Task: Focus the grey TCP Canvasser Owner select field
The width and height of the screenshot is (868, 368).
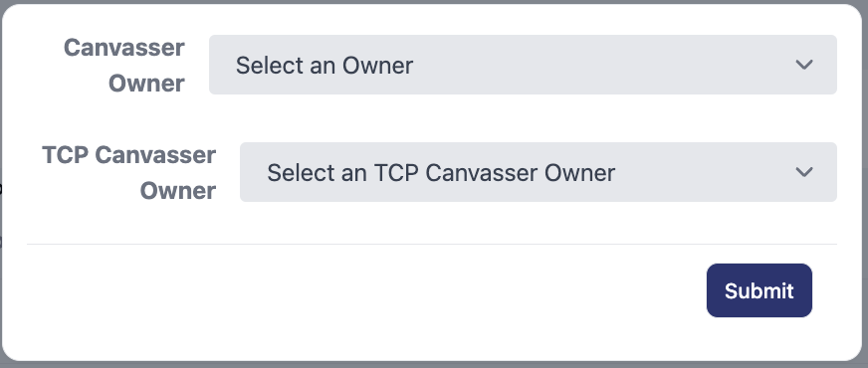Action: click(x=539, y=172)
